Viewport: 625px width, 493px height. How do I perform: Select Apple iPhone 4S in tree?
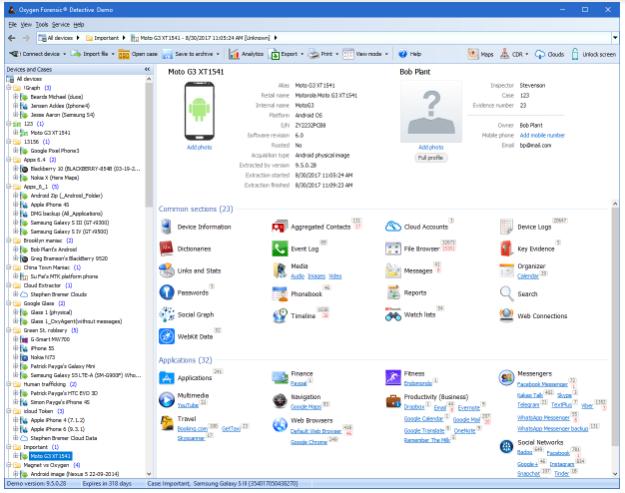[49, 204]
